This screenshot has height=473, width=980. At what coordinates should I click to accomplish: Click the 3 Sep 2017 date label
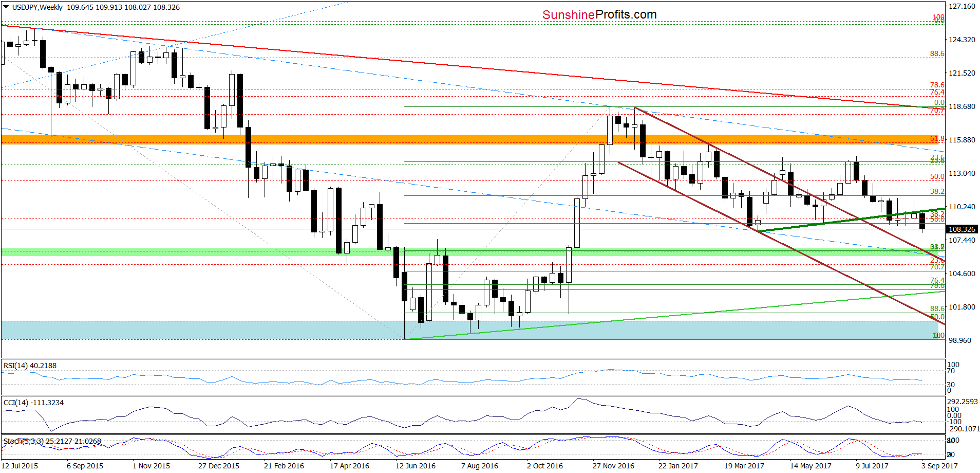(x=939, y=466)
